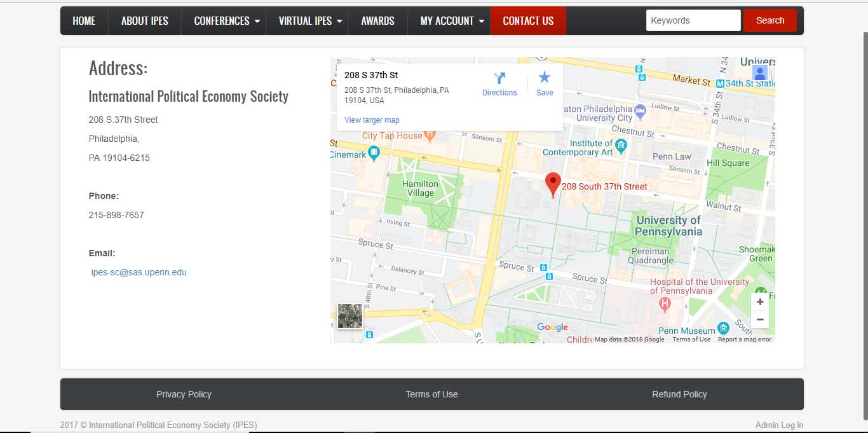The height and width of the screenshot is (433, 868).
Task: Zoom in the map with plus button
Action: tap(760, 302)
